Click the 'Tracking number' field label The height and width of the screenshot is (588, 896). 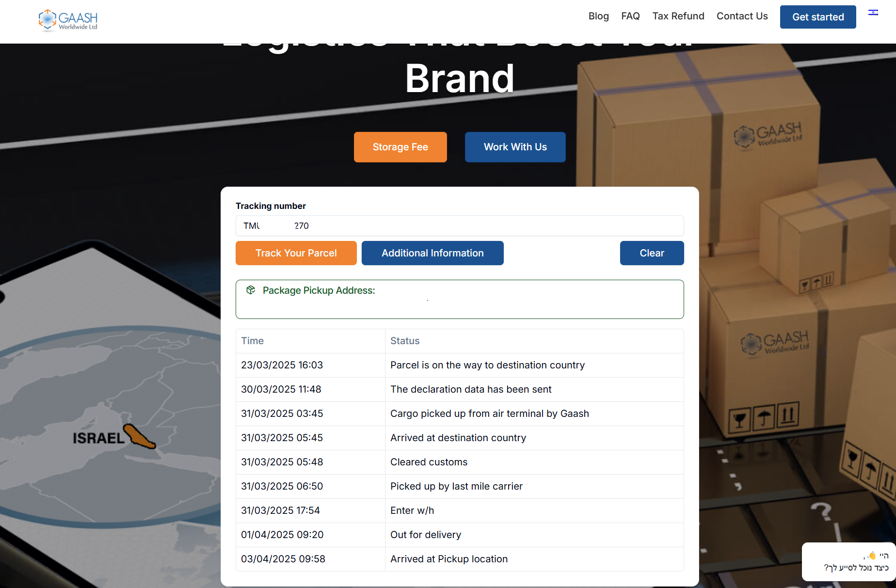tap(271, 206)
